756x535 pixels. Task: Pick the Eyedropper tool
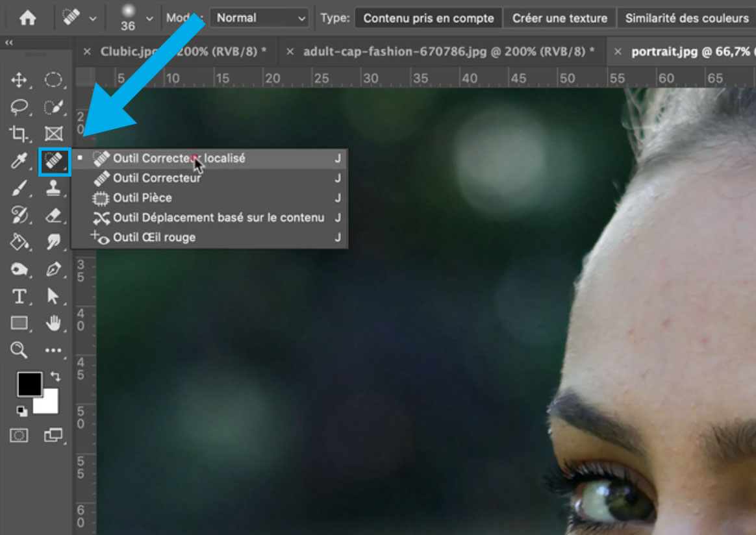19,161
